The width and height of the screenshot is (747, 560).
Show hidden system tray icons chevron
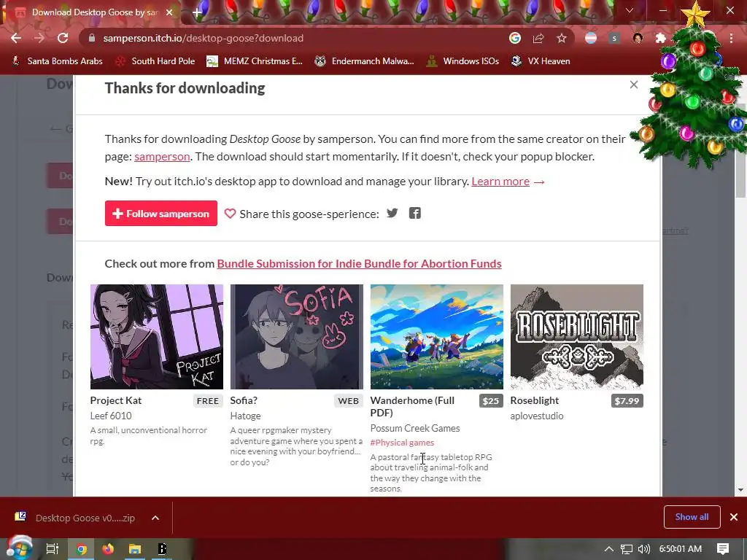609,549
